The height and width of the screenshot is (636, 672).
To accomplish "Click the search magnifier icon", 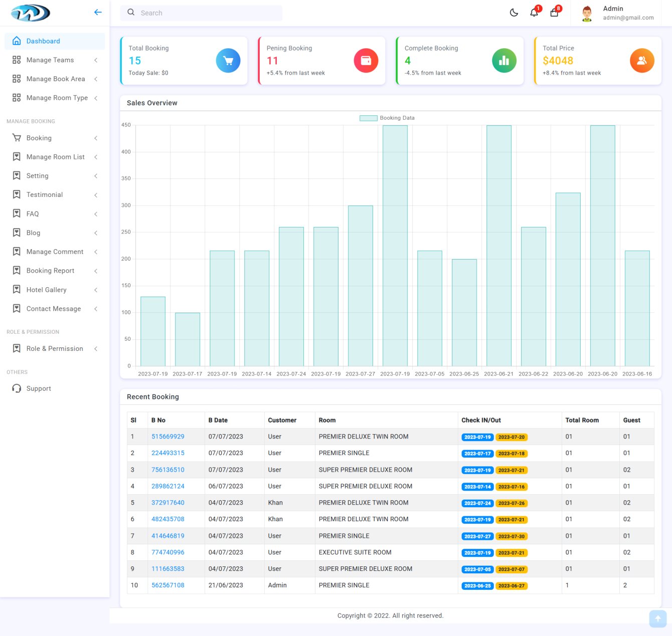I will tap(130, 12).
